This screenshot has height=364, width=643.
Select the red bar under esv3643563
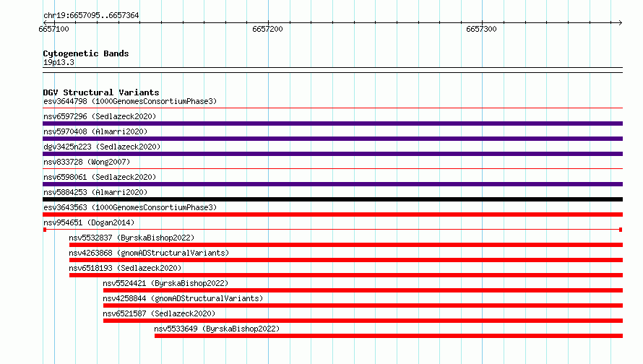(332, 214)
